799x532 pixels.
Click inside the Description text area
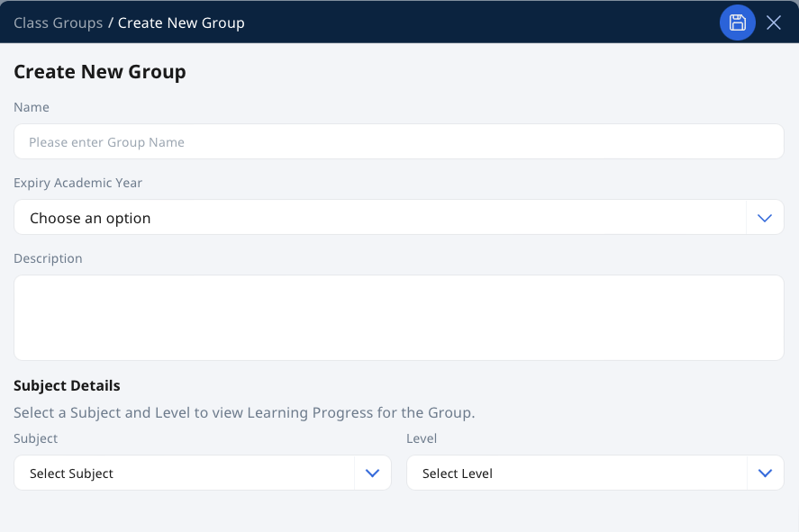(x=398, y=318)
